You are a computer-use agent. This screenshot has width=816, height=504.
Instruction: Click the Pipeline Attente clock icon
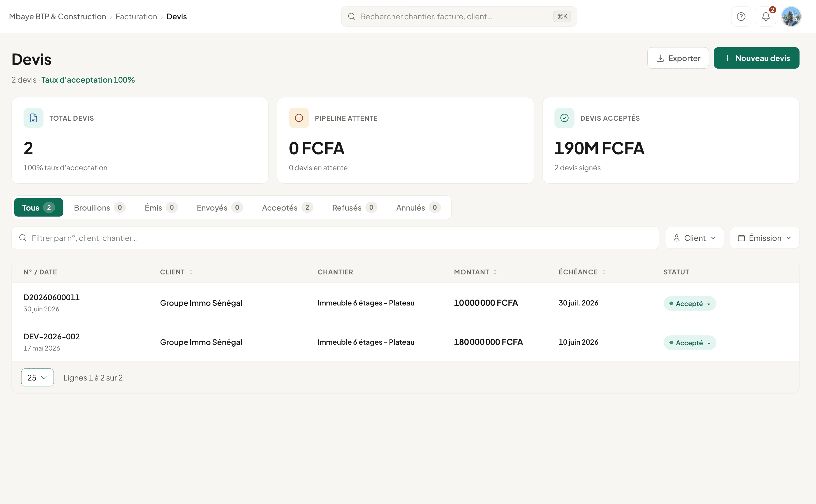299,118
